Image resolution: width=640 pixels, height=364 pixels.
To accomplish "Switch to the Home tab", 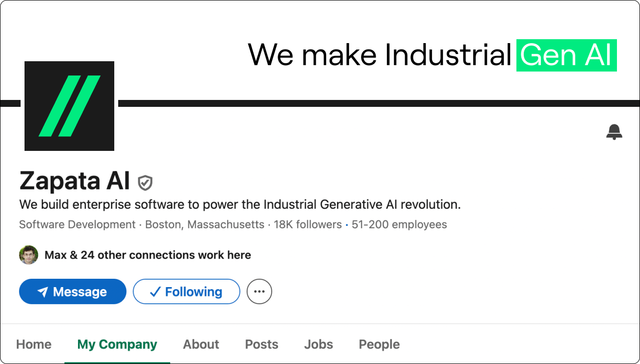I will pos(34,344).
